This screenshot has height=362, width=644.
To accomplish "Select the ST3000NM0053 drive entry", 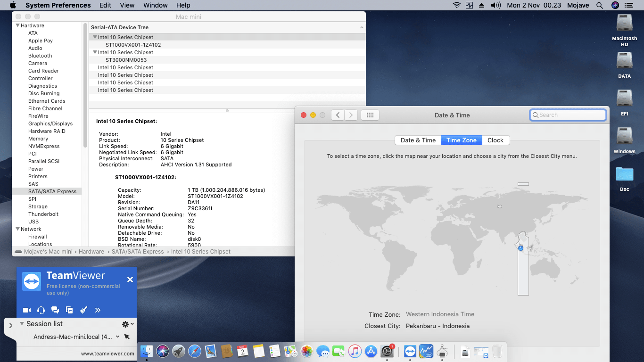I will pyautogui.click(x=126, y=60).
